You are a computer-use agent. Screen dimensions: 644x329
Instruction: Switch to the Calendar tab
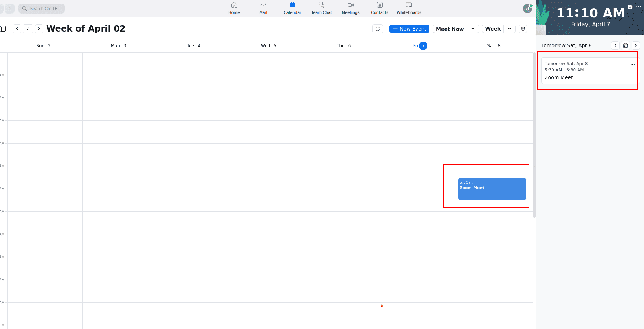point(292,8)
